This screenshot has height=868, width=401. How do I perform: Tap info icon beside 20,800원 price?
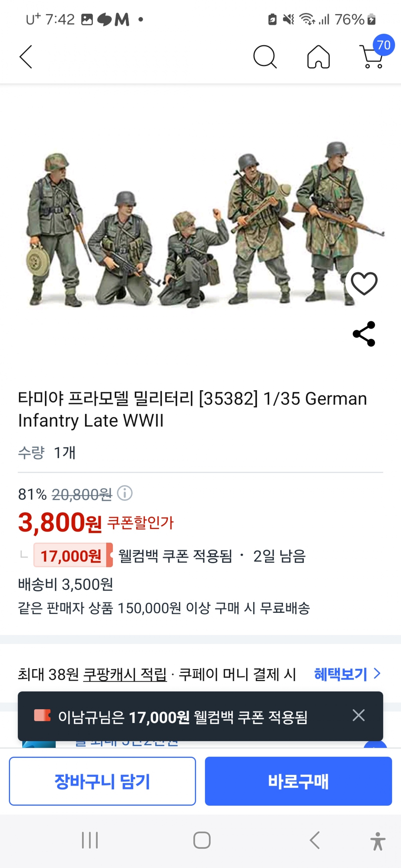[x=125, y=494]
